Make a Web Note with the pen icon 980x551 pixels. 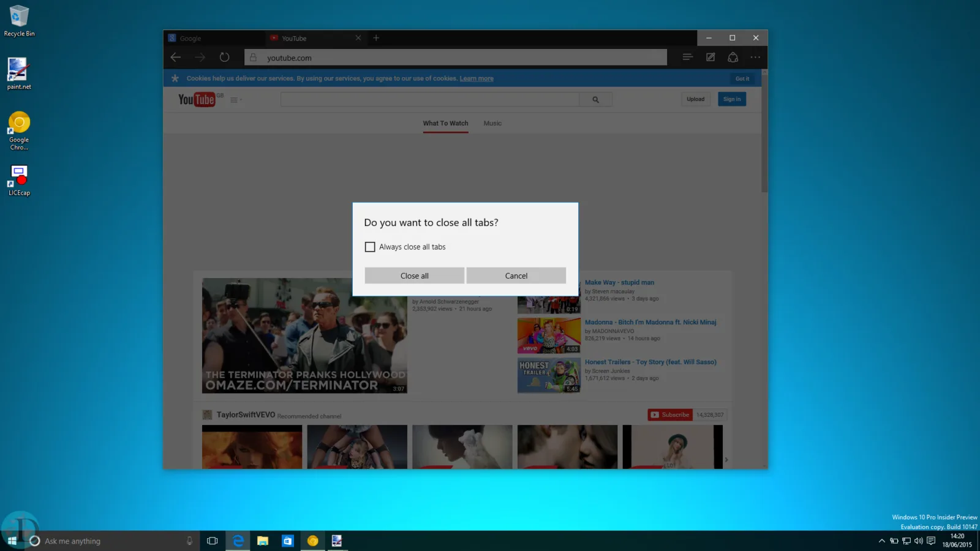tap(710, 57)
